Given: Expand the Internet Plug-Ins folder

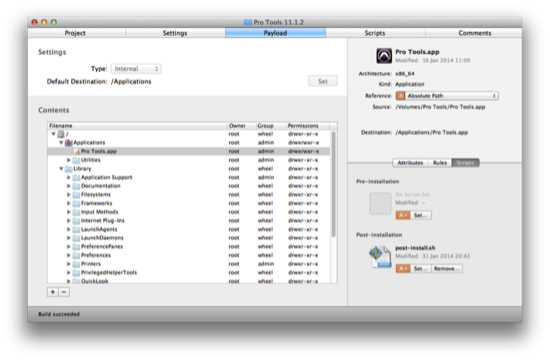Looking at the screenshot, I should point(69,221).
